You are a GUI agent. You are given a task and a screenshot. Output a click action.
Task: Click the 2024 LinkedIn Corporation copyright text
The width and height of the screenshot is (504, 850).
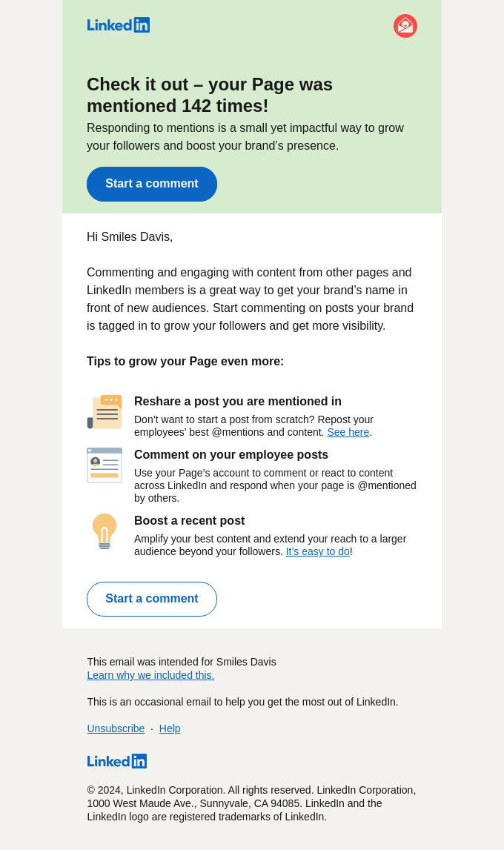(x=251, y=803)
